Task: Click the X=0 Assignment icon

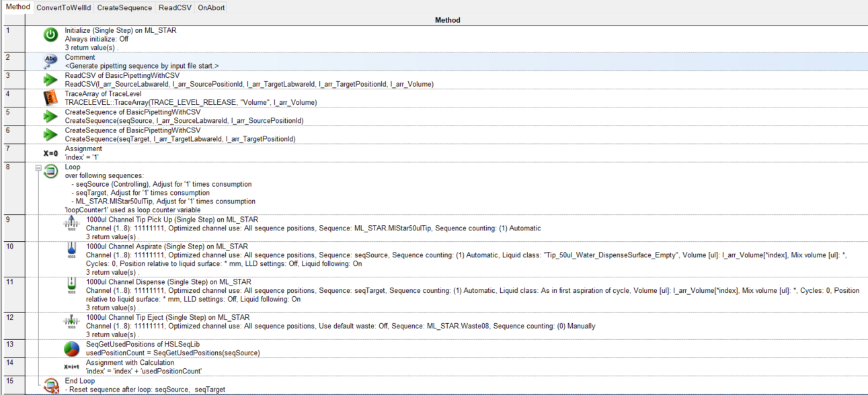Action: [x=51, y=153]
